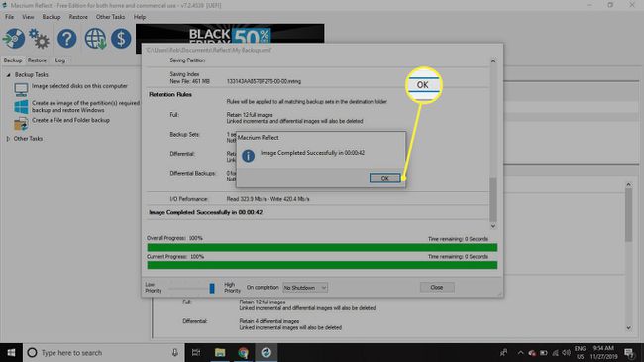Click the dollar sign purchase icon

pyautogui.click(x=121, y=39)
